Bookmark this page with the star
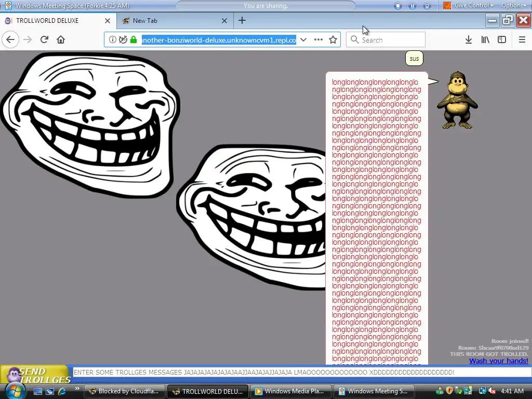Screen dimensions: 532x399 coord(333,39)
